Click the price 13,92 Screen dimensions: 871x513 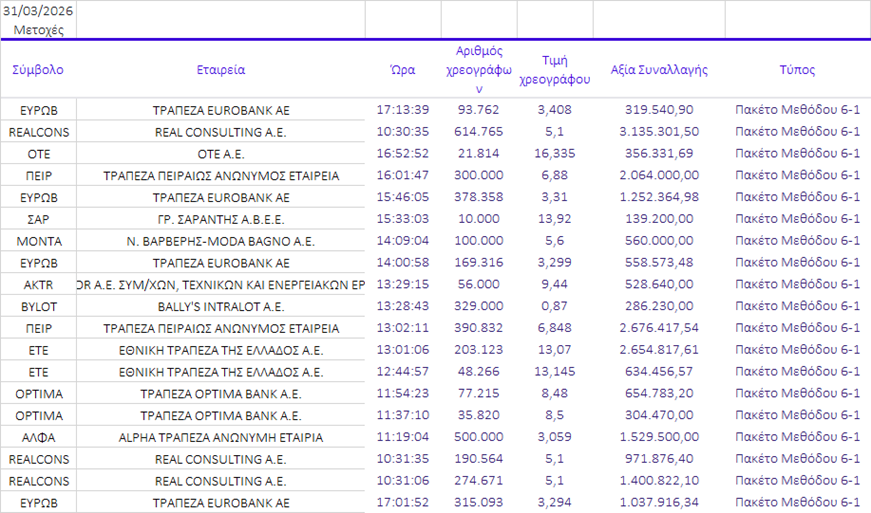click(x=554, y=219)
